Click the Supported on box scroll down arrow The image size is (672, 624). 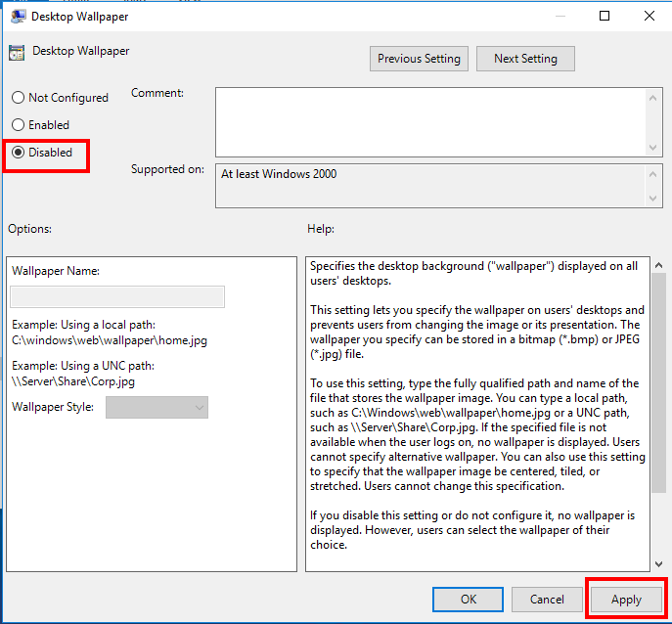[x=652, y=198]
